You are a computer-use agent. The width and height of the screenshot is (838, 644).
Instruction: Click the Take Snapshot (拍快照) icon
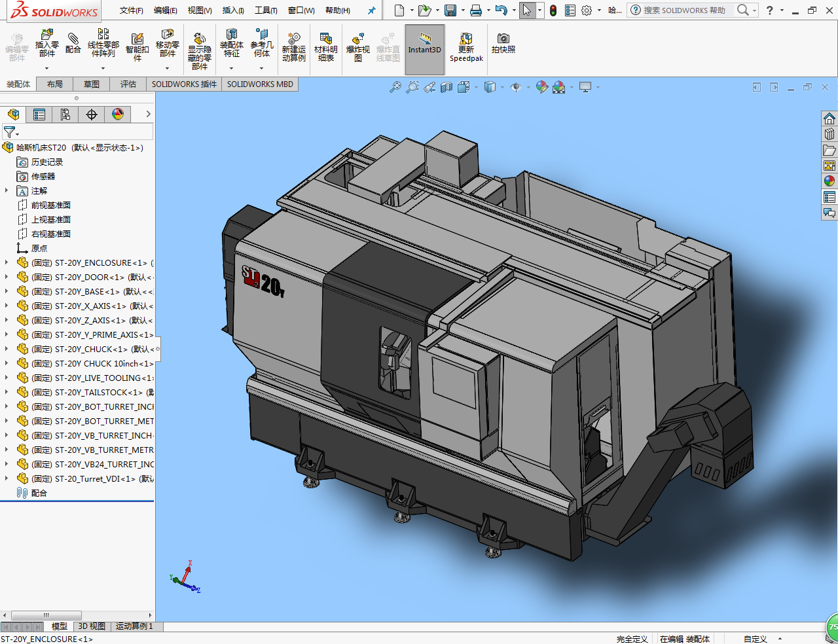click(503, 43)
